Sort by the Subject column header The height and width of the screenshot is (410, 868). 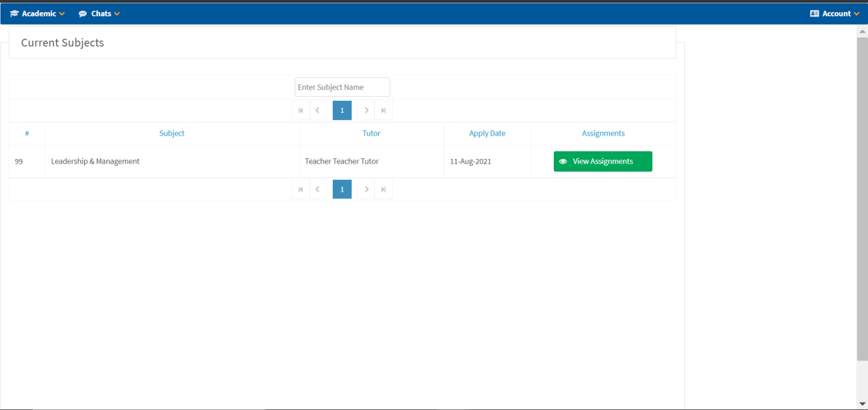[x=172, y=134]
